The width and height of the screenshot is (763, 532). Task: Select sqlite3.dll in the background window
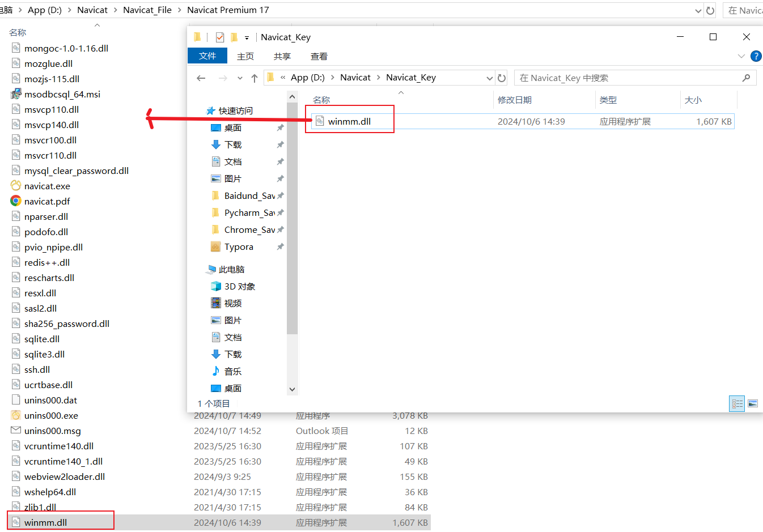click(44, 354)
